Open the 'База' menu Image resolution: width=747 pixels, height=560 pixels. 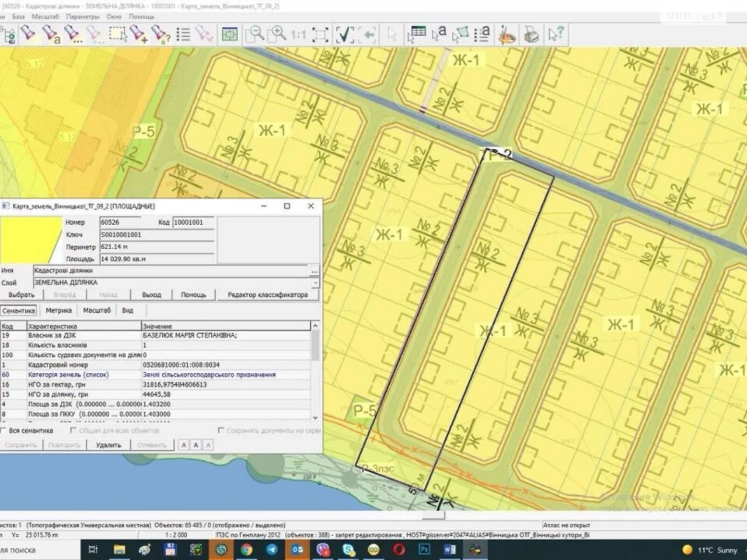19,17
